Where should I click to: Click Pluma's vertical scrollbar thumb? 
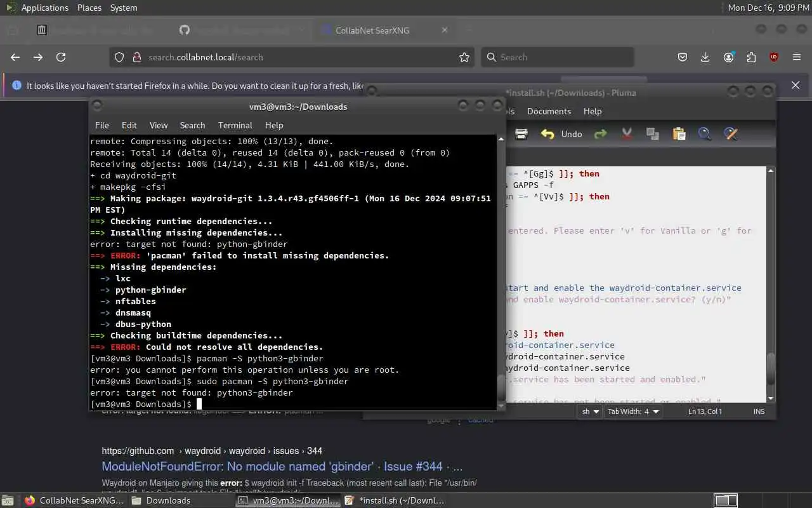771,370
